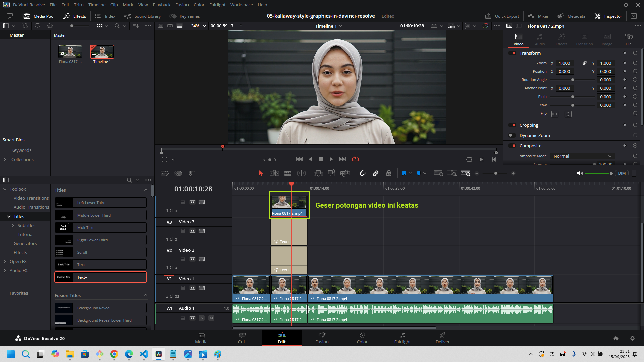Open the Sound Library panel
The height and width of the screenshot is (362, 644).
pos(143,16)
